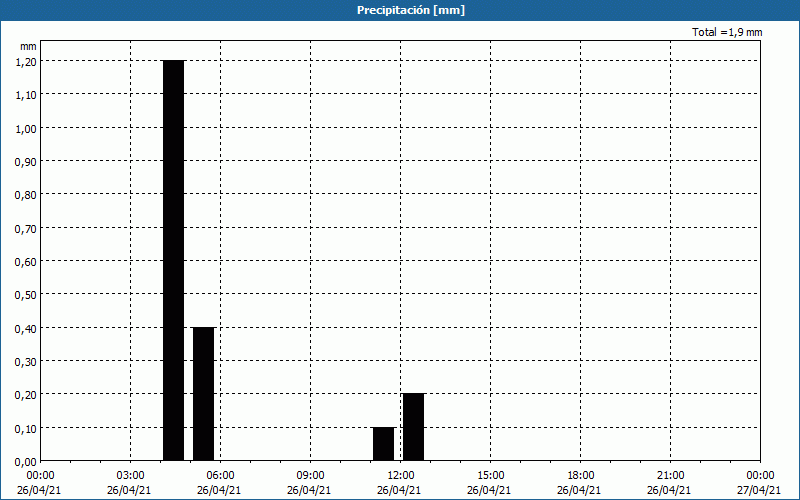Click the 0,60 y-axis label

click(26, 261)
